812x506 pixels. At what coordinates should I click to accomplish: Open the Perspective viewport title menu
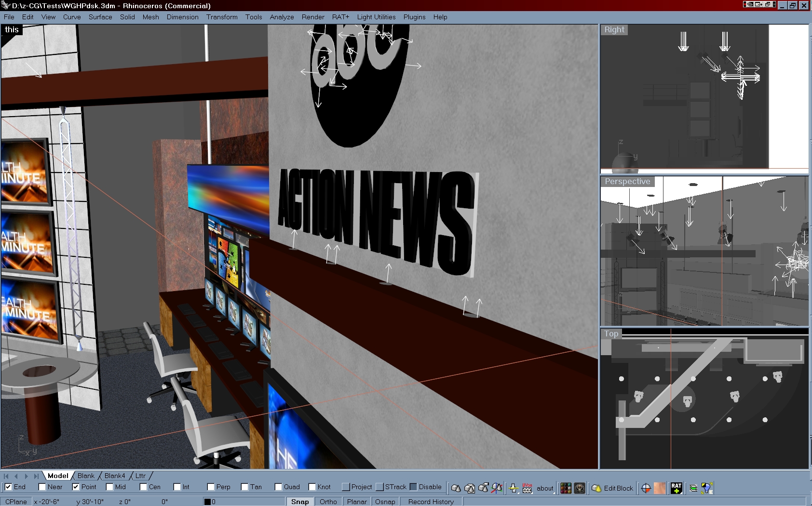click(x=627, y=181)
